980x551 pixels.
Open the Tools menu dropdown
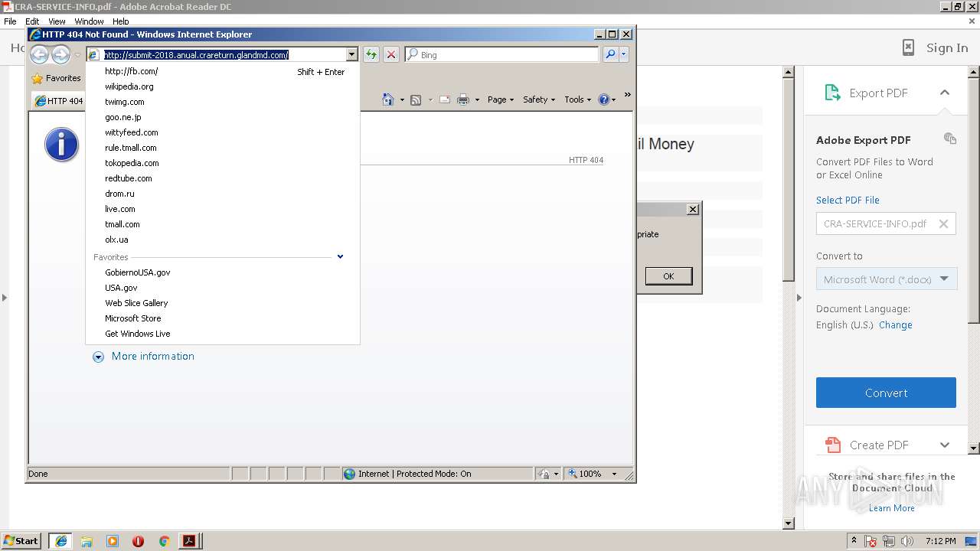pyautogui.click(x=578, y=99)
